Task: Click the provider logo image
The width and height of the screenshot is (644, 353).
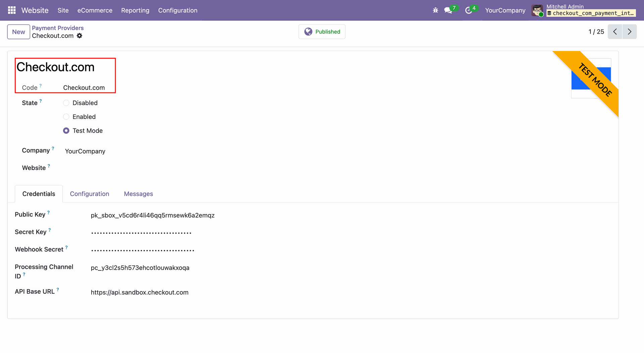Action: tap(591, 78)
